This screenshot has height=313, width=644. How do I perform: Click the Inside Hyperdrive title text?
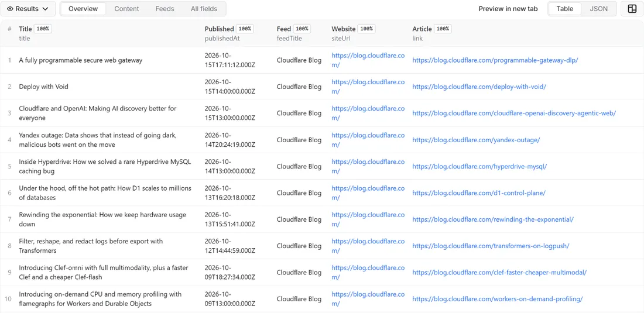[x=105, y=166]
